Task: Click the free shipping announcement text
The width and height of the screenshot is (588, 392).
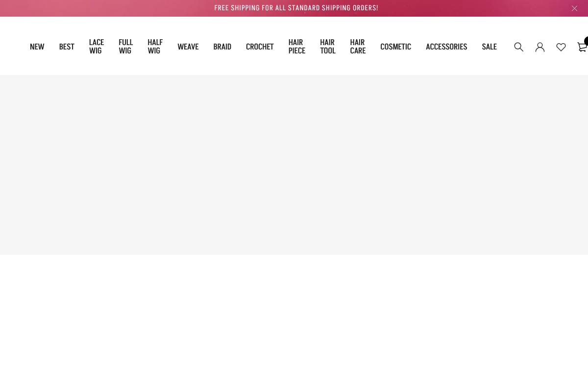Action: pos(296,7)
